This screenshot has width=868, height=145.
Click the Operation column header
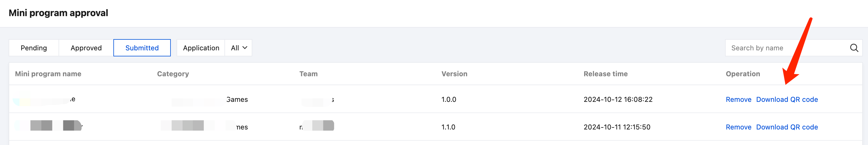[x=743, y=74]
